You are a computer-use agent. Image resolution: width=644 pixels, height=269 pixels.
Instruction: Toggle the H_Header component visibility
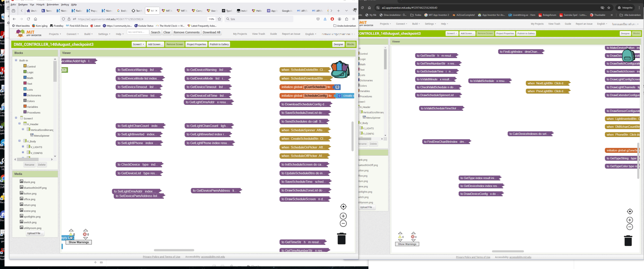coord(20,124)
